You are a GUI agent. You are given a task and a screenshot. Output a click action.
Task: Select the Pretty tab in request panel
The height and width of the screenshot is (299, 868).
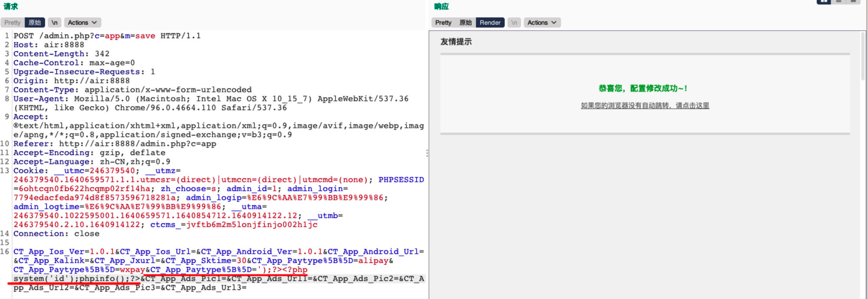pos(13,23)
